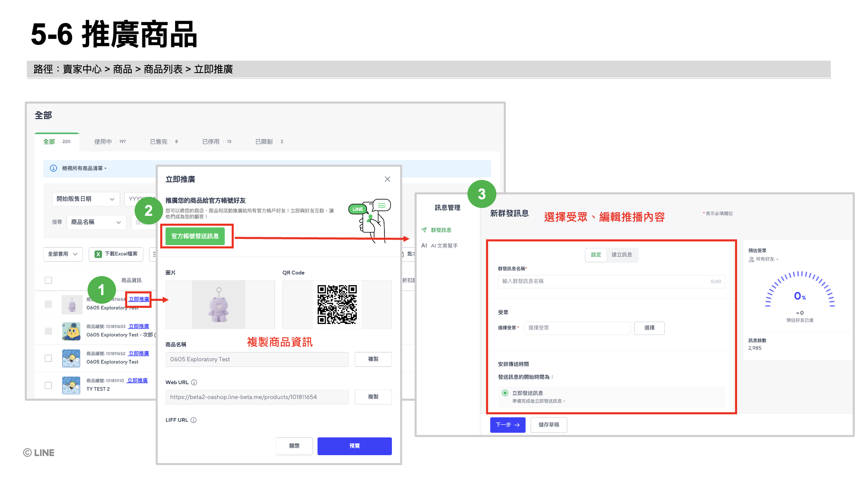The height and width of the screenshot is (482, 868).
Task: Expand the 開始販售日期 dropdown
Action: pyautogui.click(x=85, y=199)
